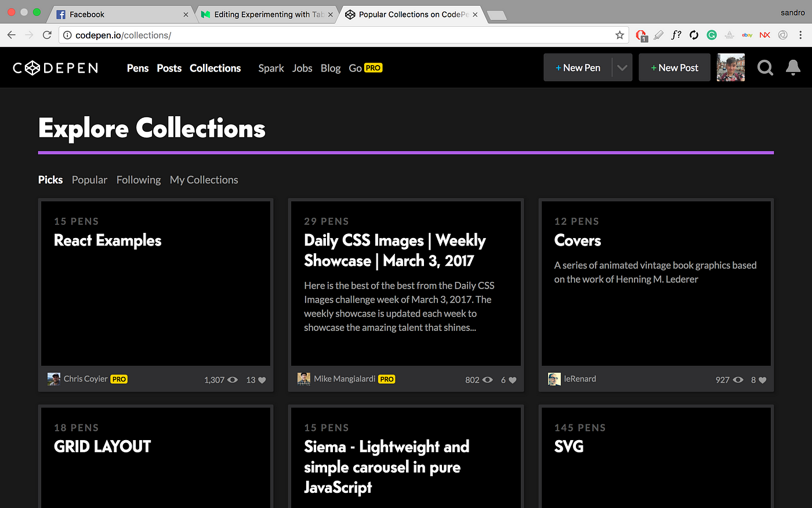Open the SVG collection
812x508 pixels.
pos(569,446)
